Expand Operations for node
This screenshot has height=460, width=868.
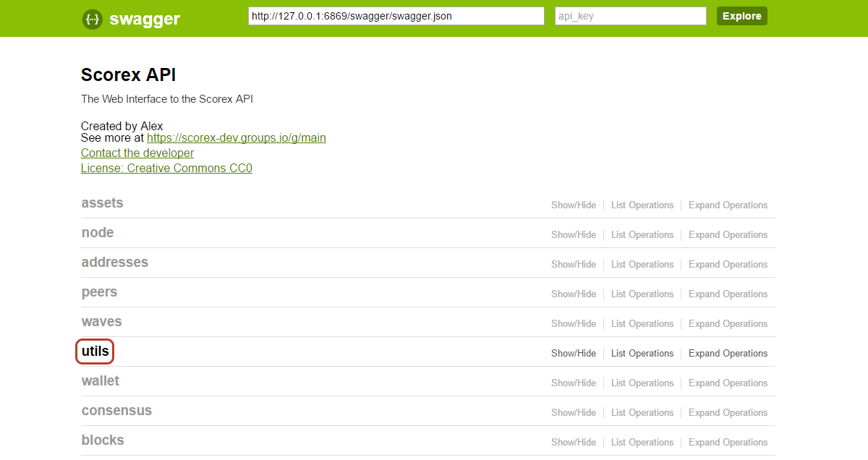click(x=728, y=234)
